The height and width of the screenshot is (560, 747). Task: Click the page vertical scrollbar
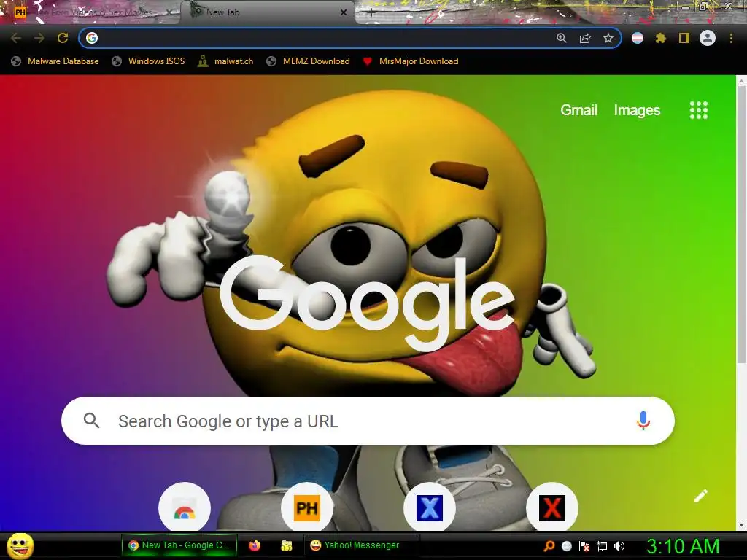pyautogui.click(x=741, y=224)
